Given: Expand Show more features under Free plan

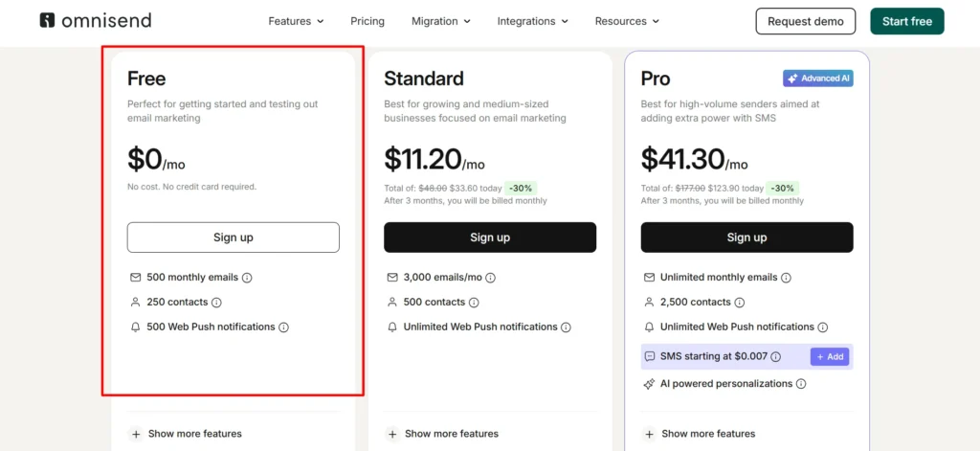Looking at the screenshot, I should [185, 434].
